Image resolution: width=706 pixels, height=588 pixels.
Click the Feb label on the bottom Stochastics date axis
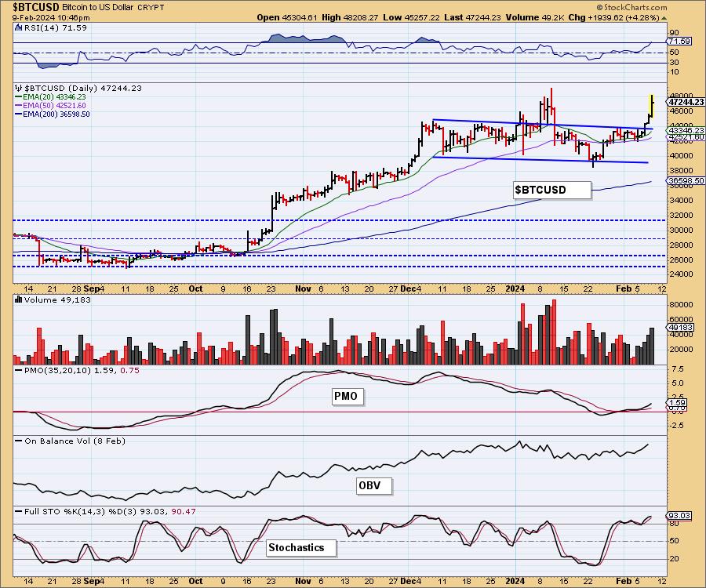(x=624, y=581)
